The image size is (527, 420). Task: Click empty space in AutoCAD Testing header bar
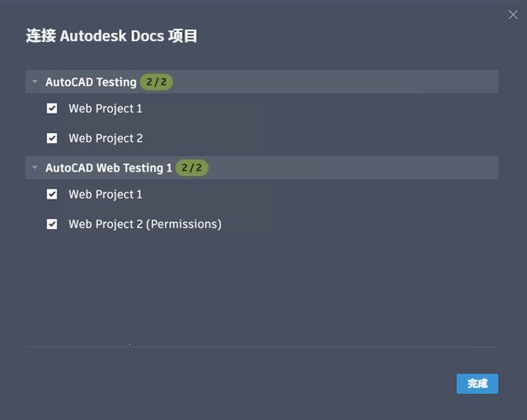[337, 82]
